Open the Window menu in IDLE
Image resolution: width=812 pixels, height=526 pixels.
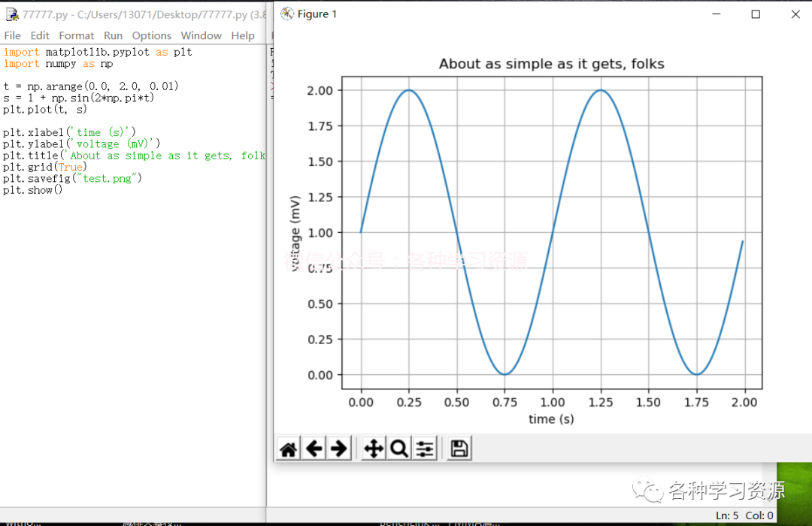[x=201, y=36]
